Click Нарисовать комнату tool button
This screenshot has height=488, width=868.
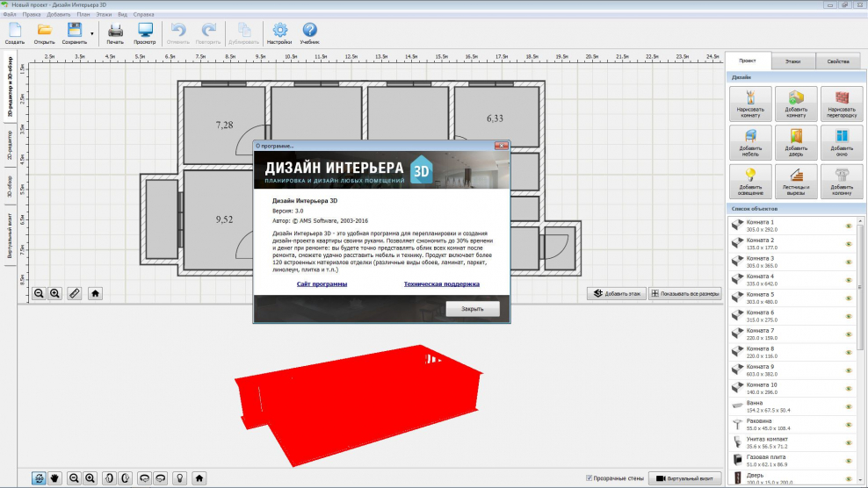point(750,104)
